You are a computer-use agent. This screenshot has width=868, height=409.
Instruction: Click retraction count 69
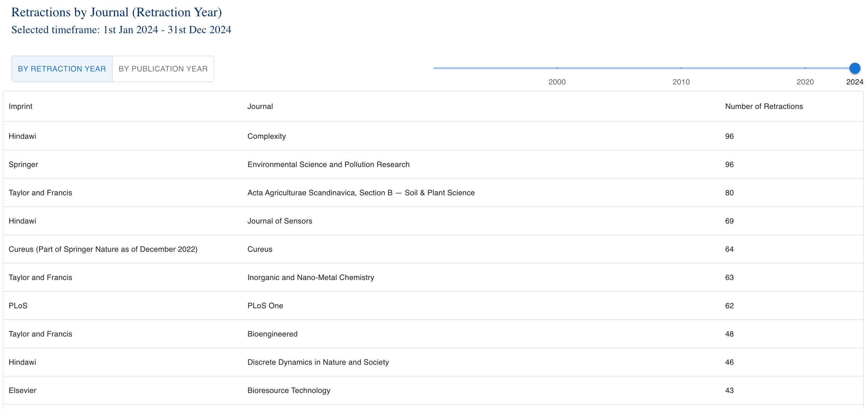pyautogui.click(x=729, y=221)
